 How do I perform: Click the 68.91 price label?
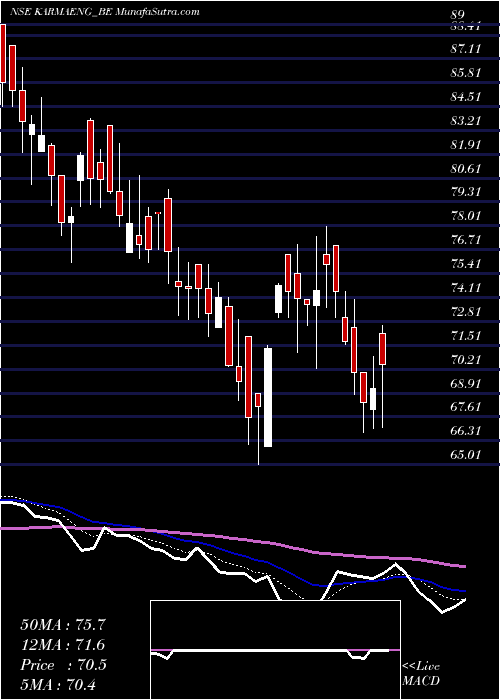(466, 384)
